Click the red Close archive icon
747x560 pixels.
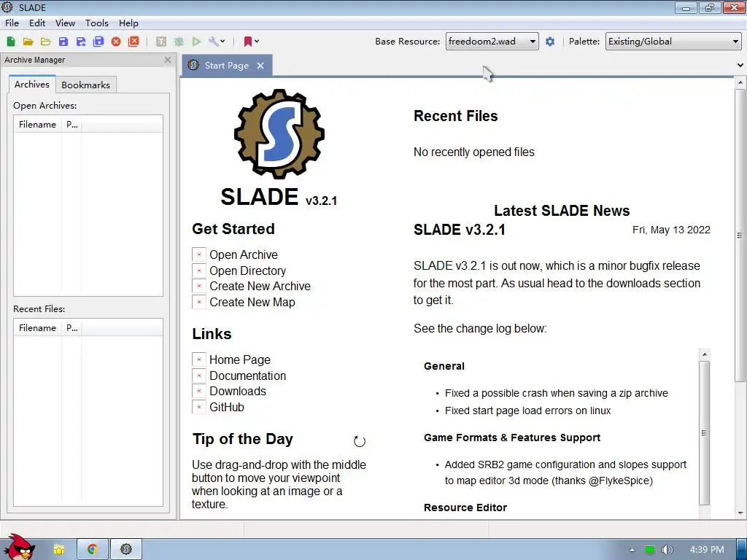[116, 42]
